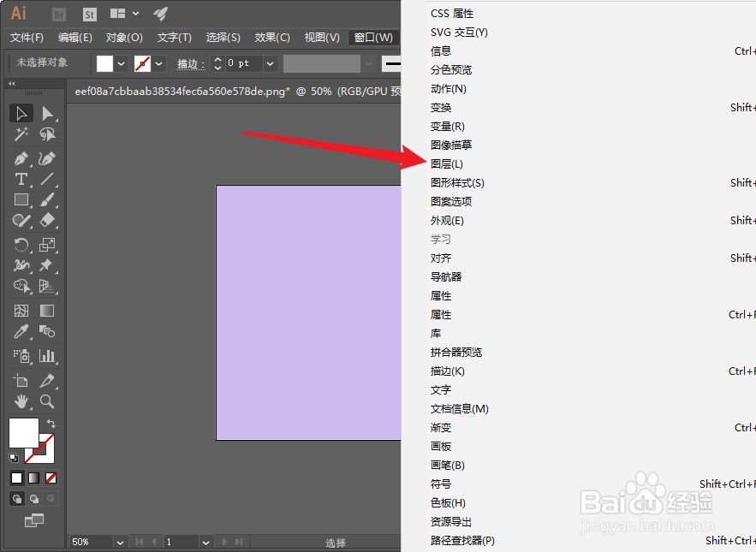This screenshot has width=756, height=552.
Task: Select the Slice tool
Action: 47,381
